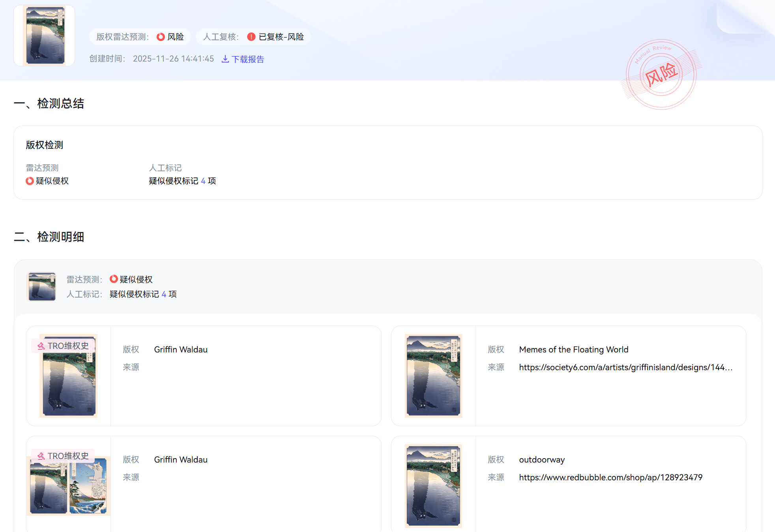Image resolution: width=775 pixels, height=532 pixels.
Task: Click the gavel icon on the first TRO维权史 tag
Action: tap(41, 346)
